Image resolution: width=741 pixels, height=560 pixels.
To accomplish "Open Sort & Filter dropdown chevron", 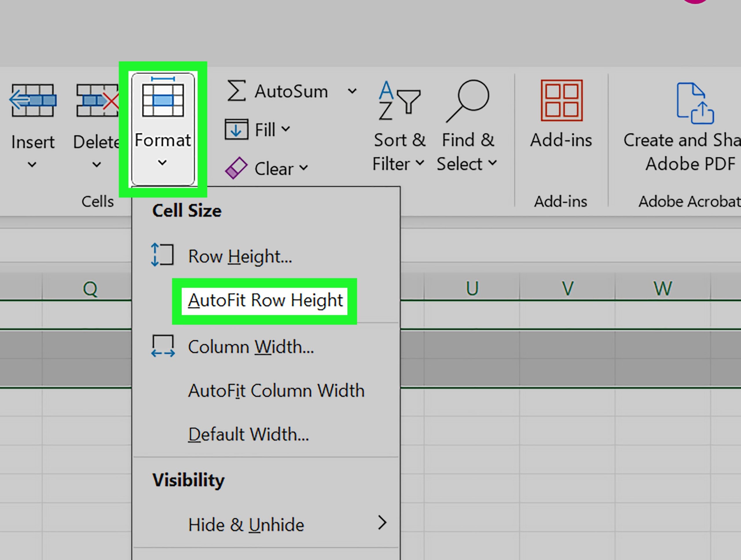I will click(x=420, y=163).
